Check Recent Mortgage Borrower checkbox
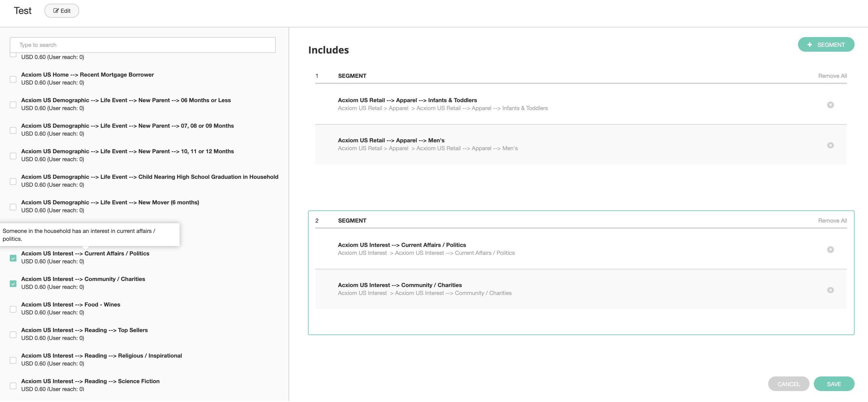868x402 pixels. pos(13,79)
